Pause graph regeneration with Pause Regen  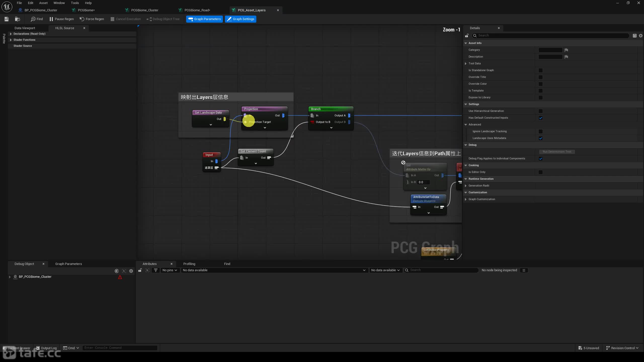(62, 19)
